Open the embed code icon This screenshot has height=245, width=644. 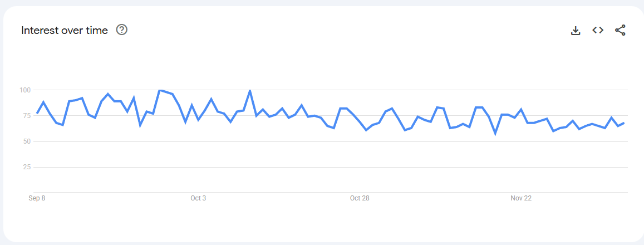click(598, 31)
